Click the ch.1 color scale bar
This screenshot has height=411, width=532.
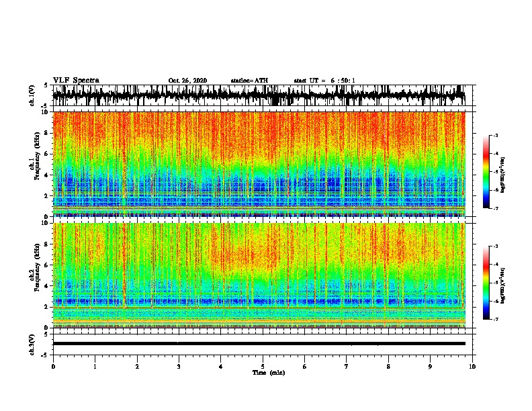[486, 172]
